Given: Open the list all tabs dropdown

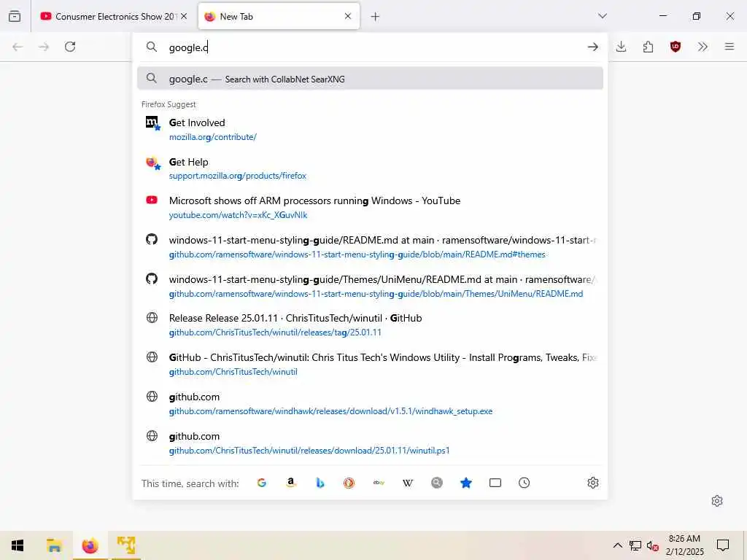Looking at the screenshot, I should [x=603, y=16].
